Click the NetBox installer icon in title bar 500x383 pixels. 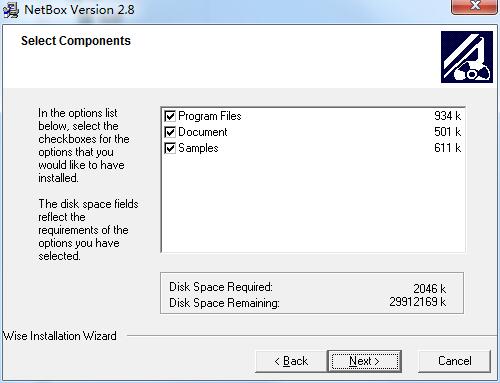click(10, 10)
